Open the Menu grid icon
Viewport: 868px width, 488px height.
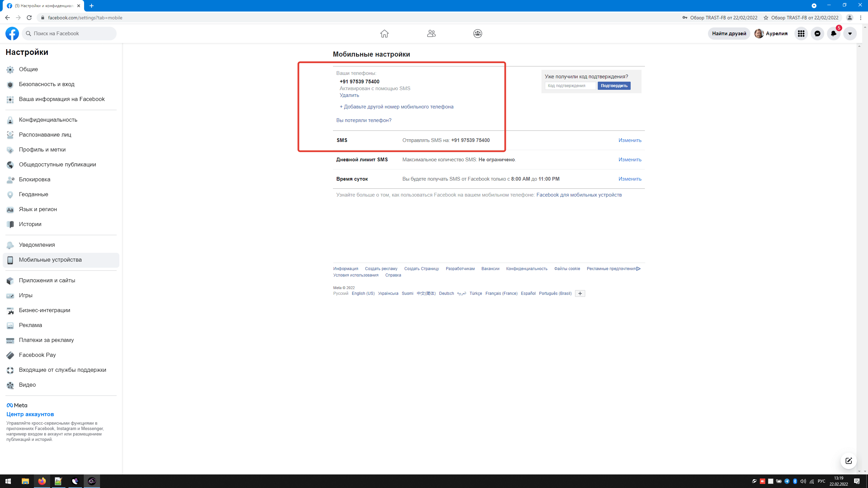[x=801, y=34]
